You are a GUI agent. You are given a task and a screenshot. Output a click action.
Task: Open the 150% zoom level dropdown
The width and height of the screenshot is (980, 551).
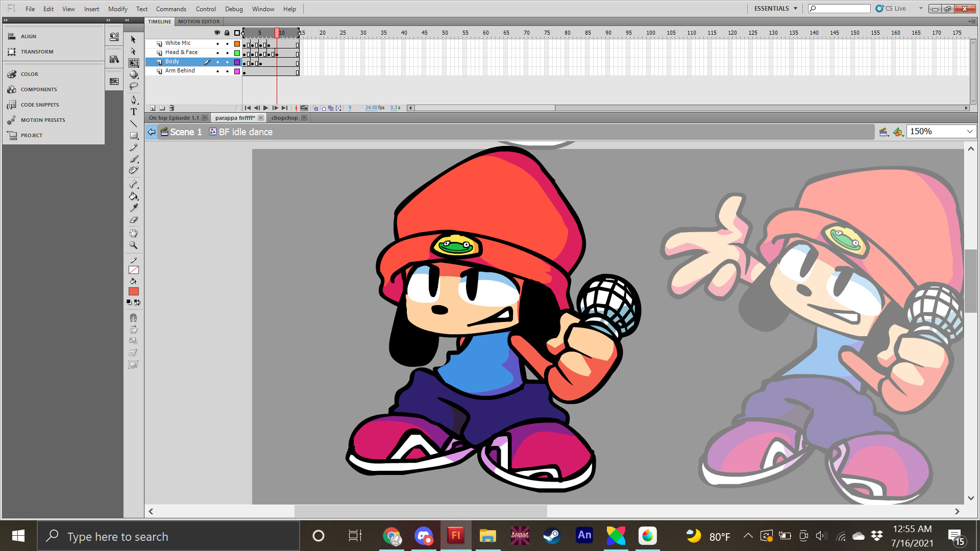point(969,132)
